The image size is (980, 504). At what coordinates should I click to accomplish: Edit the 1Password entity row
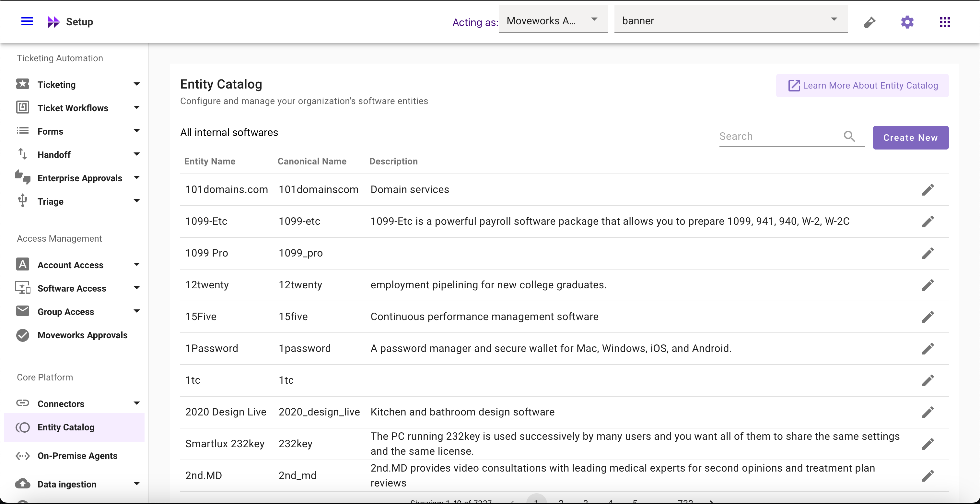click(x=928, y=349)
